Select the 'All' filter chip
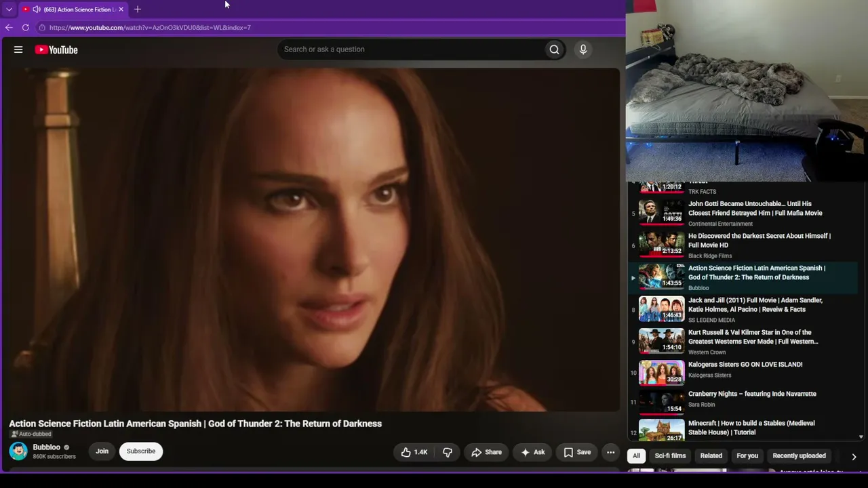Viewport: 868px width, 488px height. (636, 456)
